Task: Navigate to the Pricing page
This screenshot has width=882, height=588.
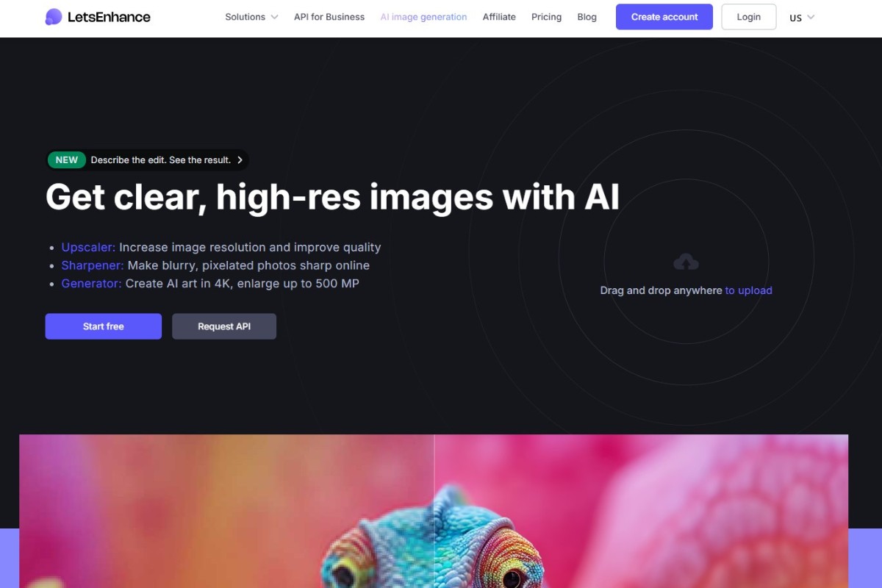Action: 546,17
